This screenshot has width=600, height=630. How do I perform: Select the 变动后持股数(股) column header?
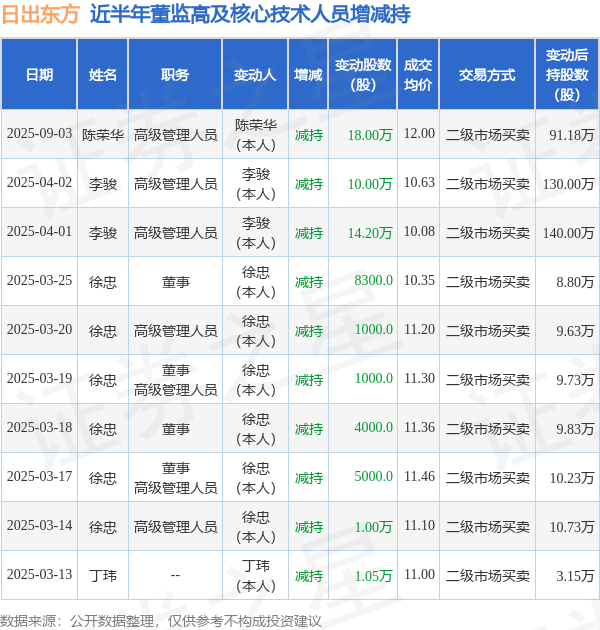tap(567, 75)
